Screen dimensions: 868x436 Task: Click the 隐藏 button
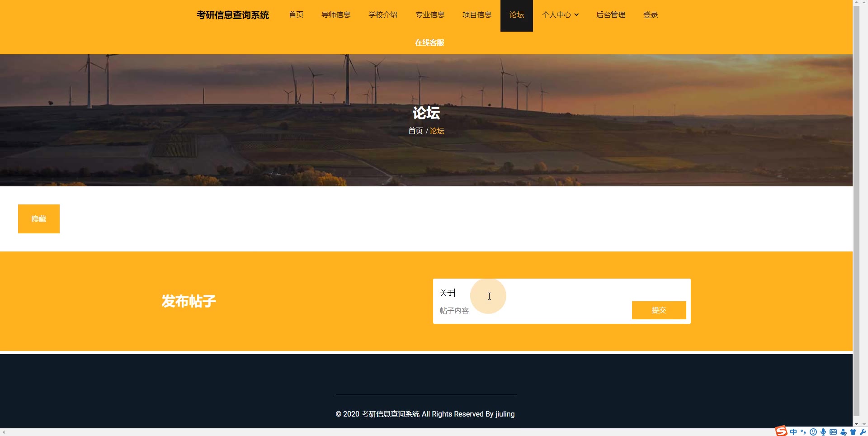coord(39,219)
